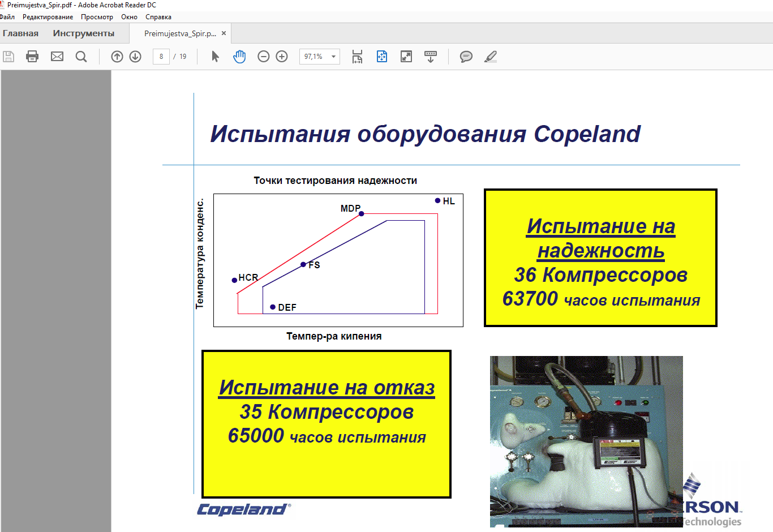Click the 'Испытание на надежность' heading

[601, 238]
